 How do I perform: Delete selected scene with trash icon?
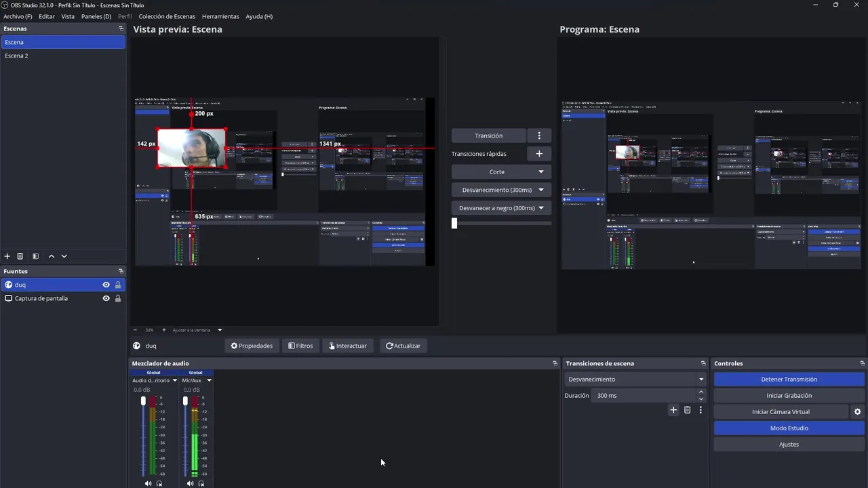(20, 256)
